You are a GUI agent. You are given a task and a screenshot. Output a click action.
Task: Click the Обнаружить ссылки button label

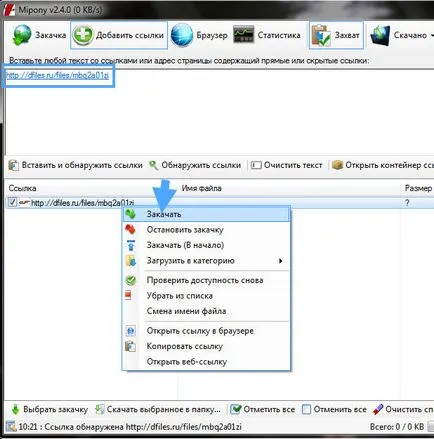201,165
